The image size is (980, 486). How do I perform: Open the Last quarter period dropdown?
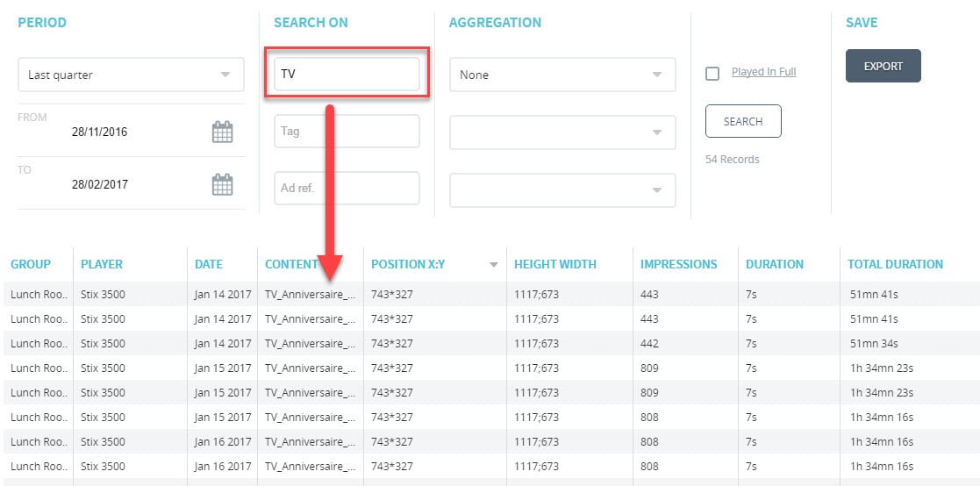131,75
